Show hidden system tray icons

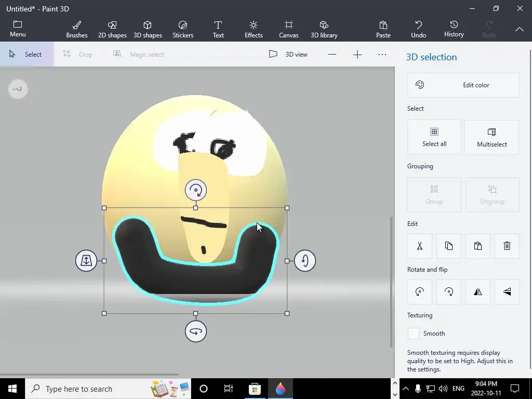click(x=406, y=389)
